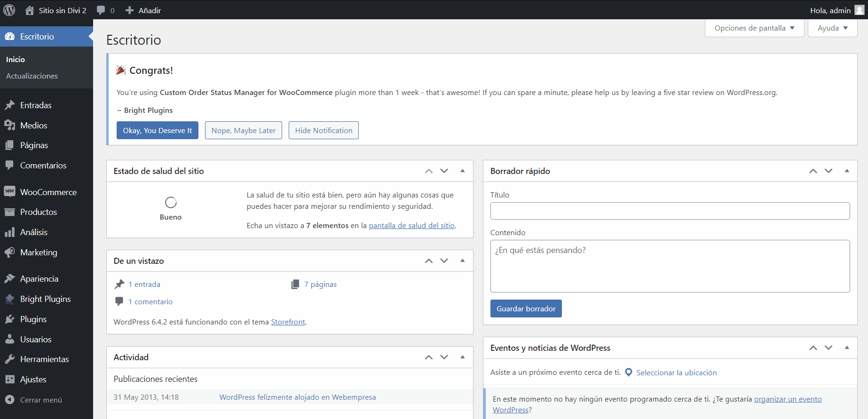Click the WordPress logo icon
The image size is (868, 419).
pos(9,10)
